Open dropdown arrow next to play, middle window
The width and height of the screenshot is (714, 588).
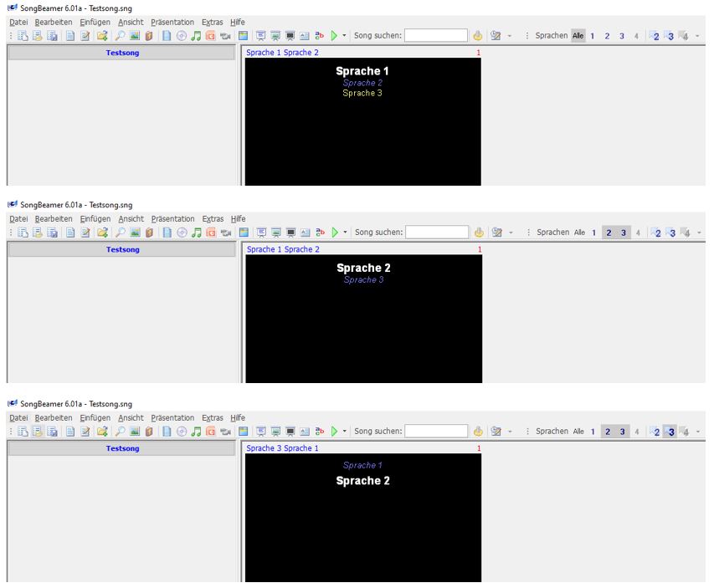click(x=345, y=233)
